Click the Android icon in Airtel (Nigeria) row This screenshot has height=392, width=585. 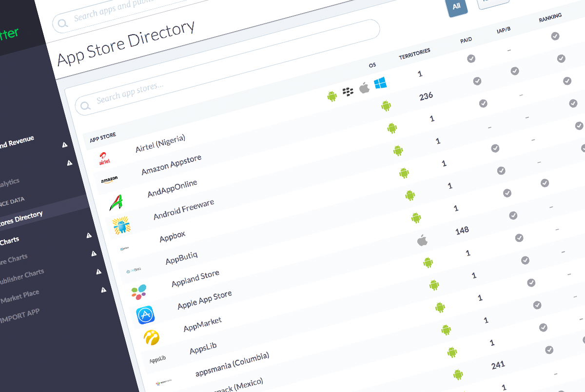coord(332,96)
